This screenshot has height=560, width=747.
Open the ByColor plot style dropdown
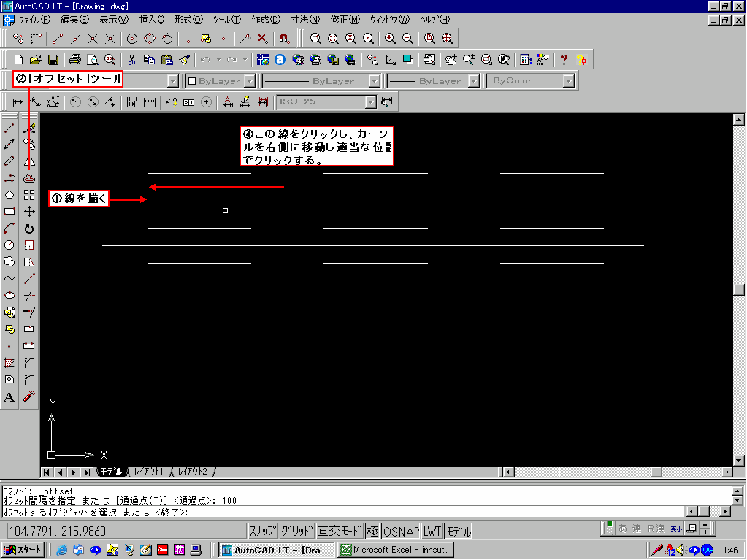pyautogui.click(x=568, y=81)
